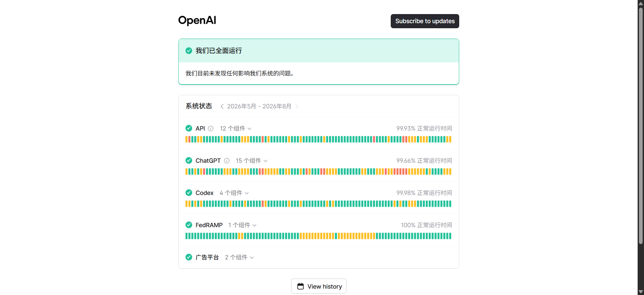Click the green check icon for Codex

189,193
